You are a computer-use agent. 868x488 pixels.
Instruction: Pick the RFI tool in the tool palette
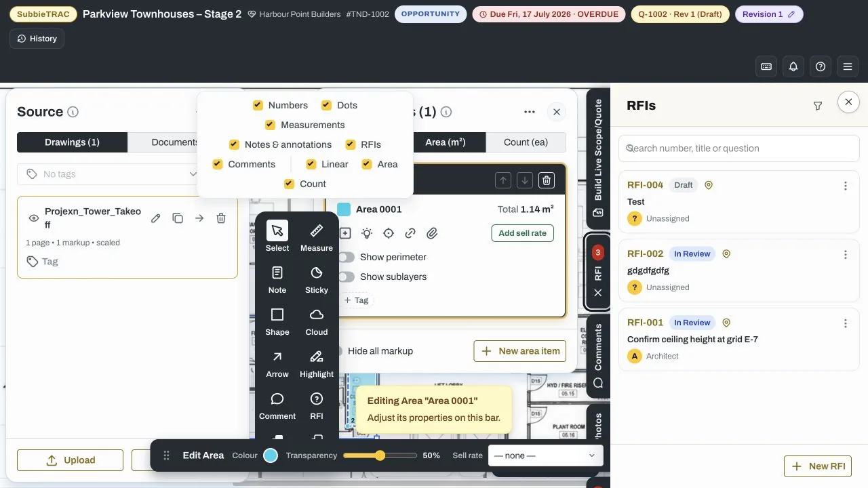pos(316,404)
